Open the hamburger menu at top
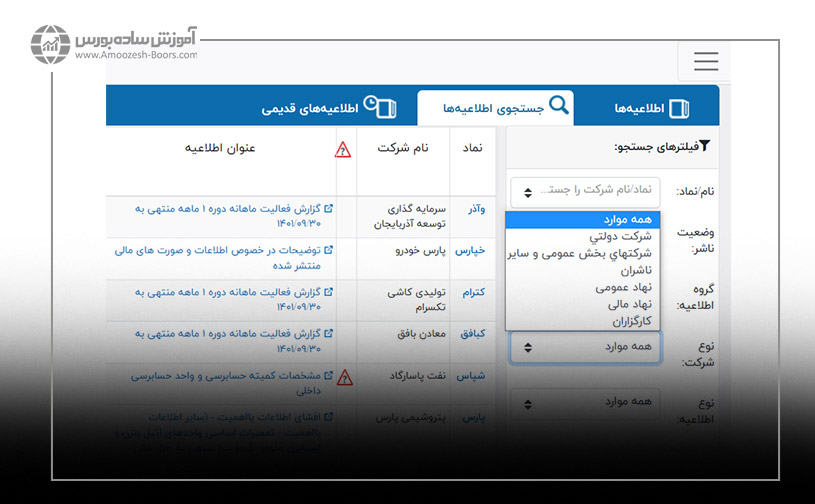The width and height of the screenshot is (815, 504). 706,62
